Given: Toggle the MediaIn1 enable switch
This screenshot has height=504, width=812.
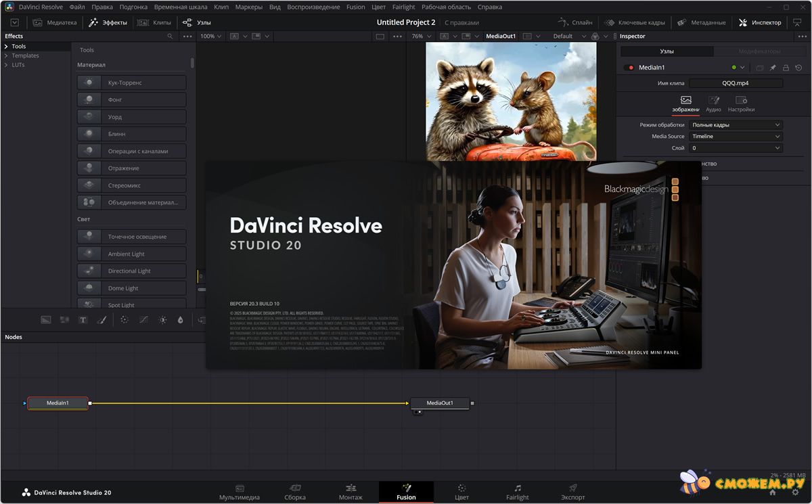Looking at the screenshot, I should click(x=629, y=68).
